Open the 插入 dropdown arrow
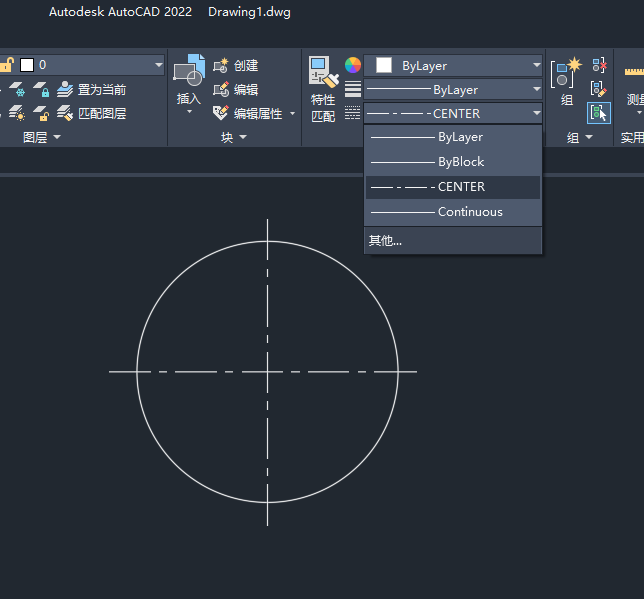The height and width of the screenshot is (599, 644). (189, 112)
